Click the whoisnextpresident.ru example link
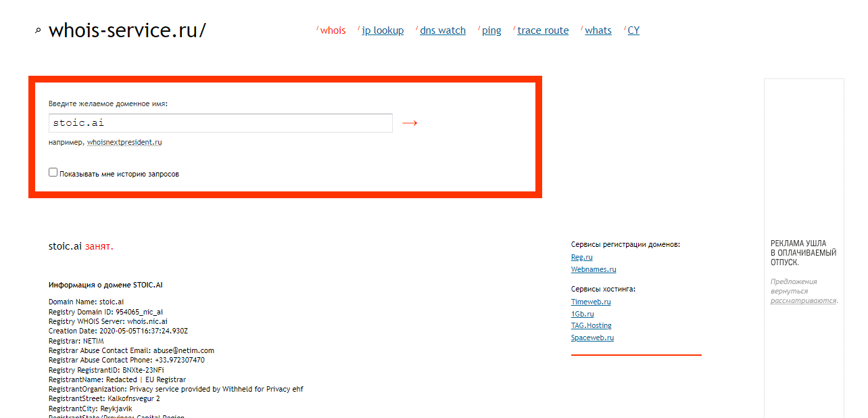Viewport: 868px width, 418px height. coord(124,143)
